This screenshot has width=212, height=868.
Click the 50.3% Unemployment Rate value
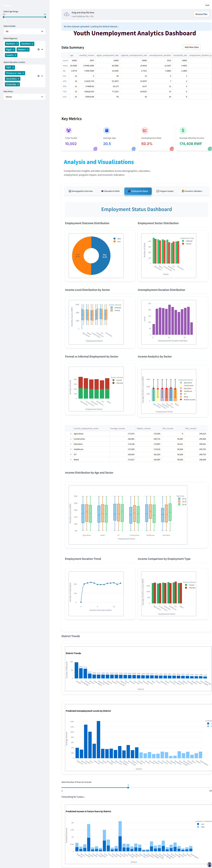[x=147, y=144]
